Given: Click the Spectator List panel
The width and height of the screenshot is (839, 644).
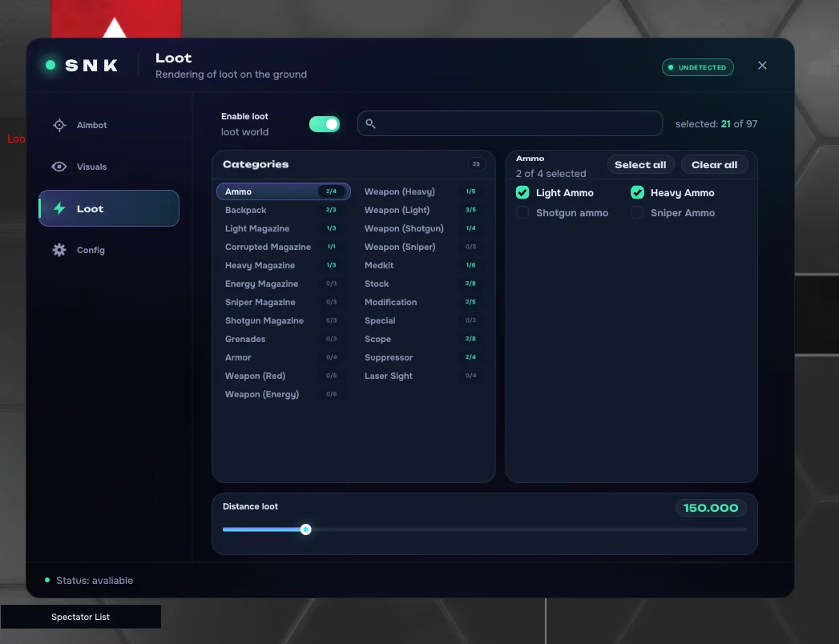Looking at the screenshot, I should 81,617.
